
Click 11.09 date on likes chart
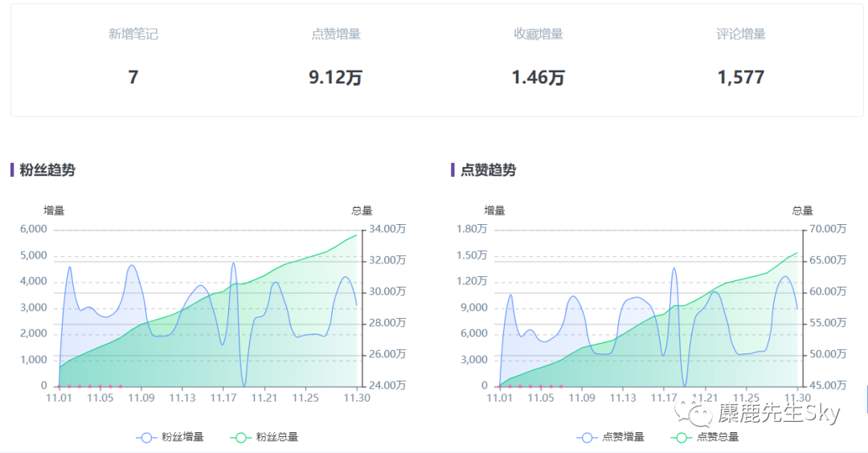582,398
